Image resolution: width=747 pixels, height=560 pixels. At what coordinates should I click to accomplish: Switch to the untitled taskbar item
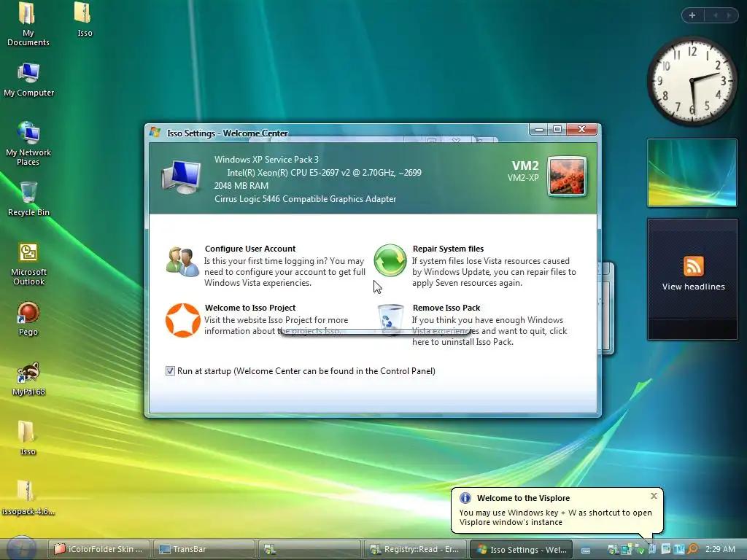tap(309, 549)
